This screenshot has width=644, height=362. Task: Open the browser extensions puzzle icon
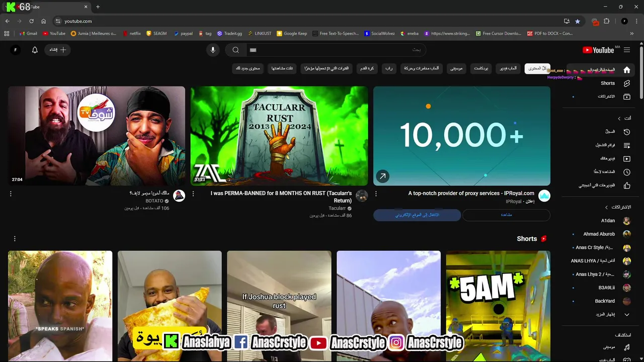point(606,21)
